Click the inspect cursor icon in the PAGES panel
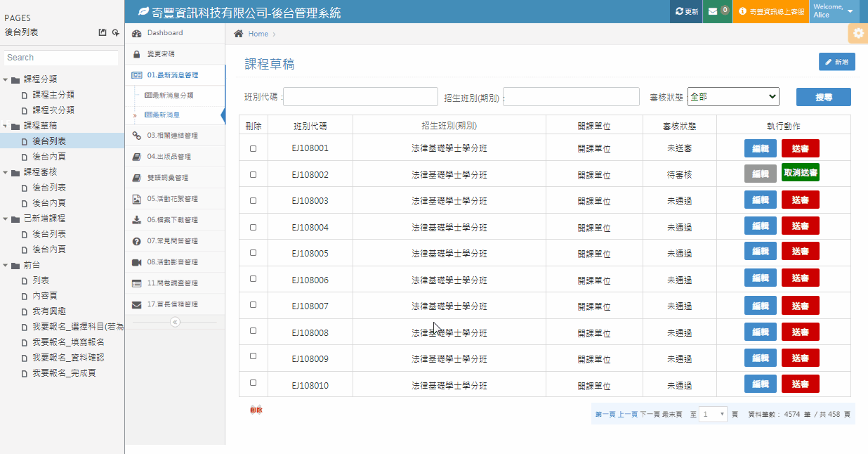The image size is (868, 454). point(116,32)
